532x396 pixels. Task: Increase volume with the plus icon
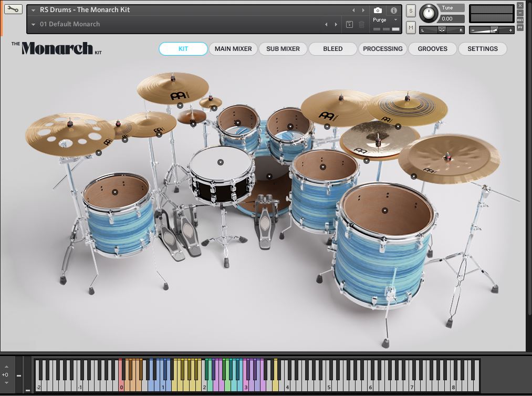[510, 30]
